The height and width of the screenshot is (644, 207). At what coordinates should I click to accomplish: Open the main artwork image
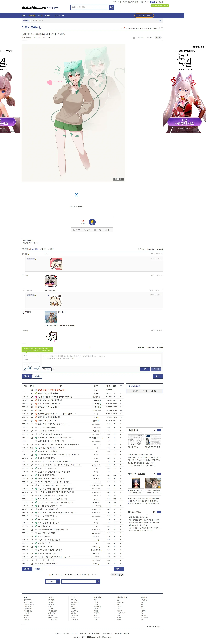[73, 113]
